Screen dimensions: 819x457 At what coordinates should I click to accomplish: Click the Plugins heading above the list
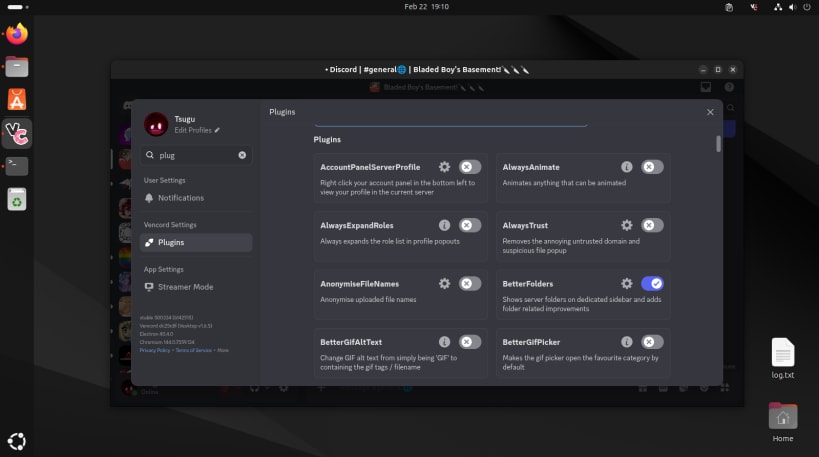[327, 139]
